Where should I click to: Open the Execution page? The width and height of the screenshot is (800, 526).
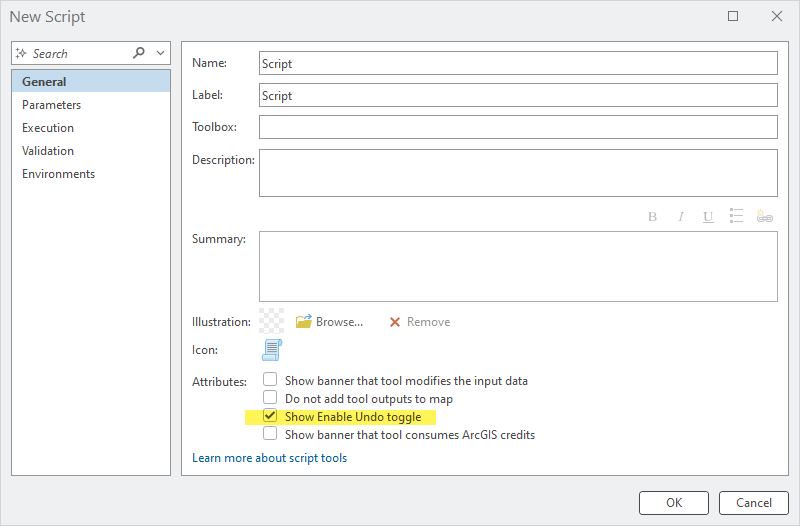[48, 128]
